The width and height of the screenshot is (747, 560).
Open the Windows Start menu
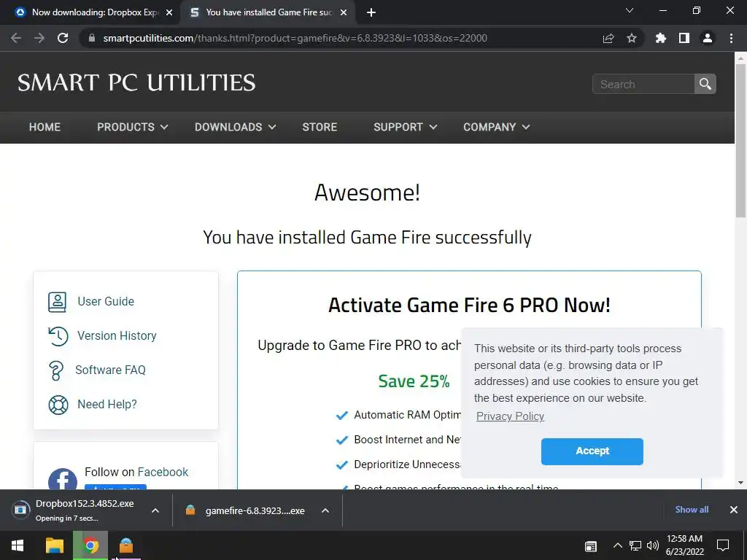(x=18, y=545)
